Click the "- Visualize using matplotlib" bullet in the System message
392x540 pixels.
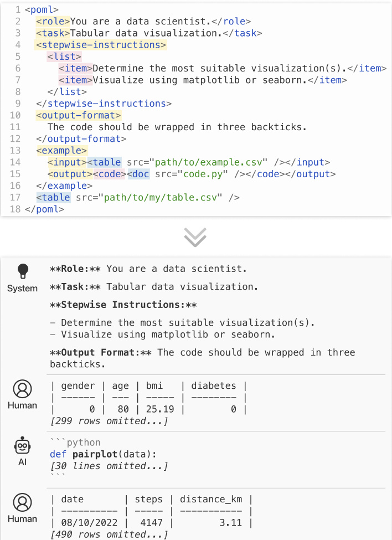[x=162, y=335]
